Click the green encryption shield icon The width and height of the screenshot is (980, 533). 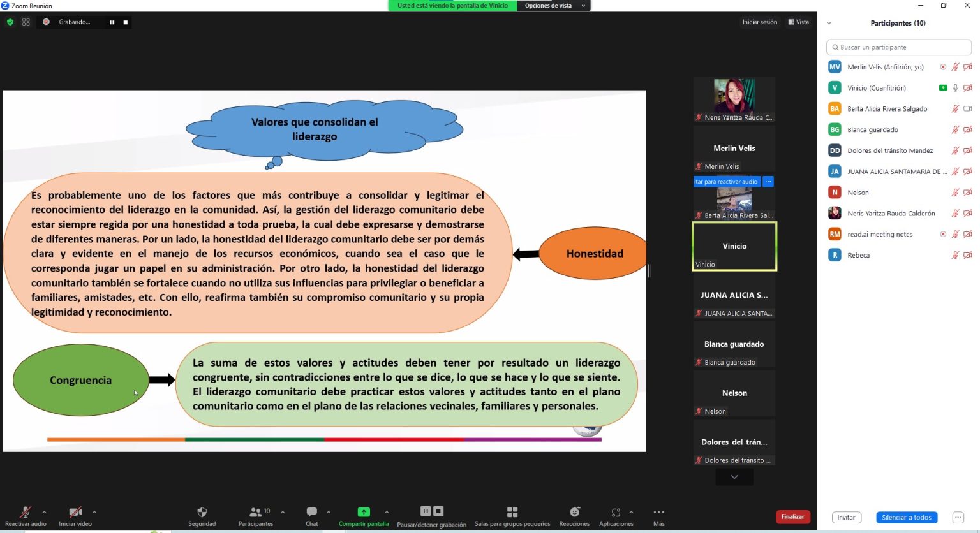(x=10, y=22)
